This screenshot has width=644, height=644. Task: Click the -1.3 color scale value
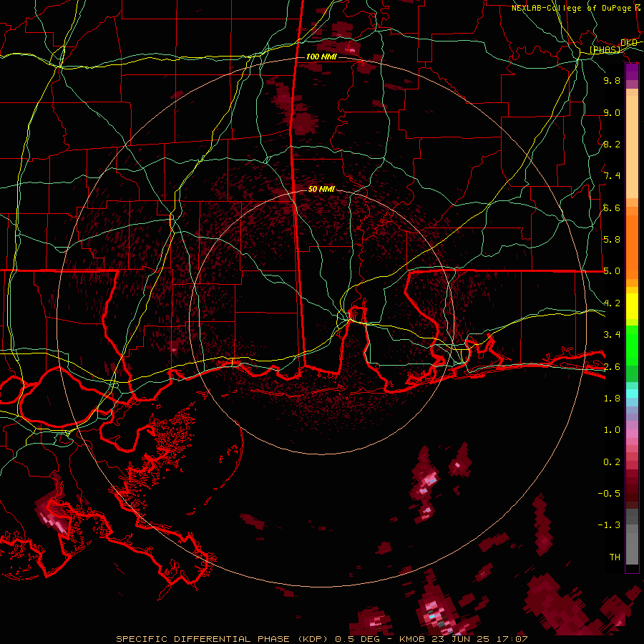point(609,525)
